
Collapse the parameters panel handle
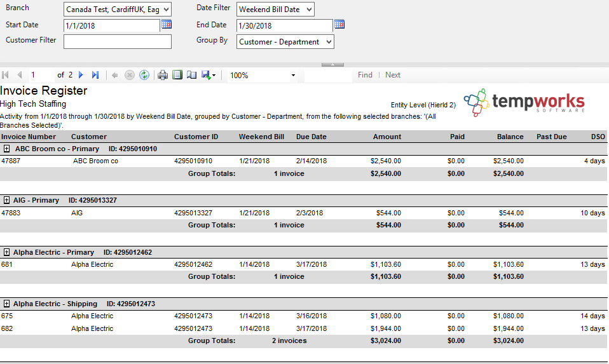tap(332, 65)
